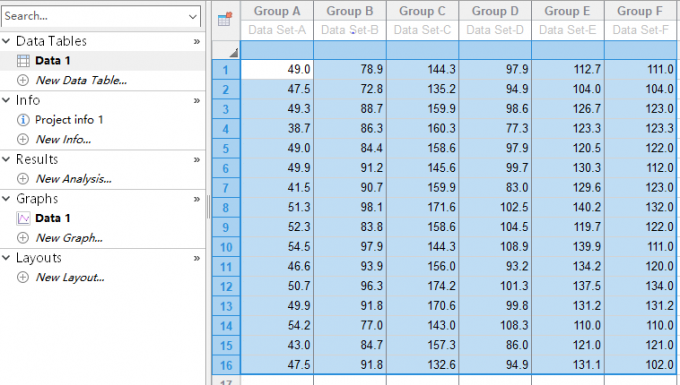Screen dimensions: 680x385
Task: Click the double chevron next to Results
Action: coord(196,160)
